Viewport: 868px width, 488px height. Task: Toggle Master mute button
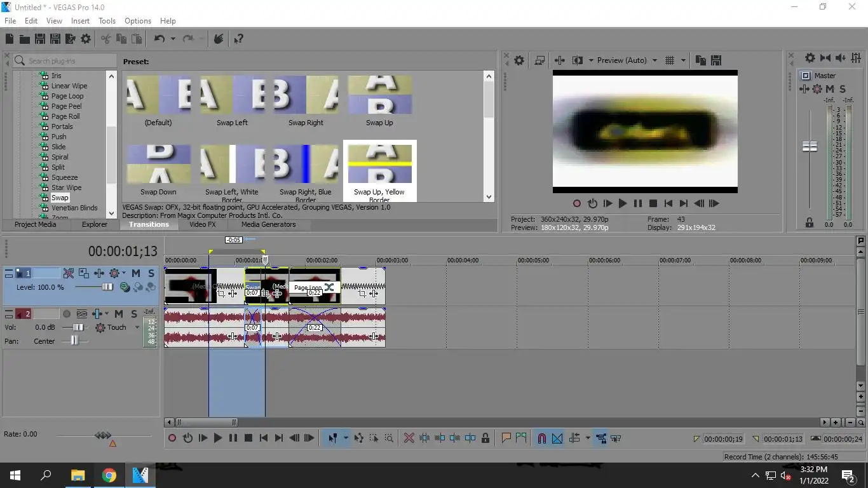tap(830, 89)
